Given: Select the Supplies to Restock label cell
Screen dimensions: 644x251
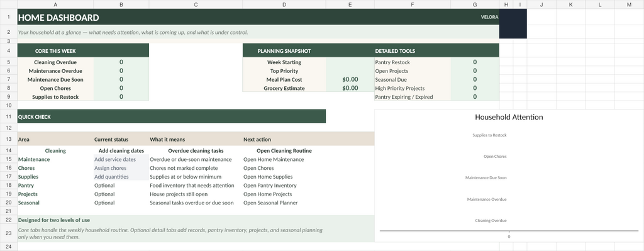Looking at the screenshot, I should (55, 97).
